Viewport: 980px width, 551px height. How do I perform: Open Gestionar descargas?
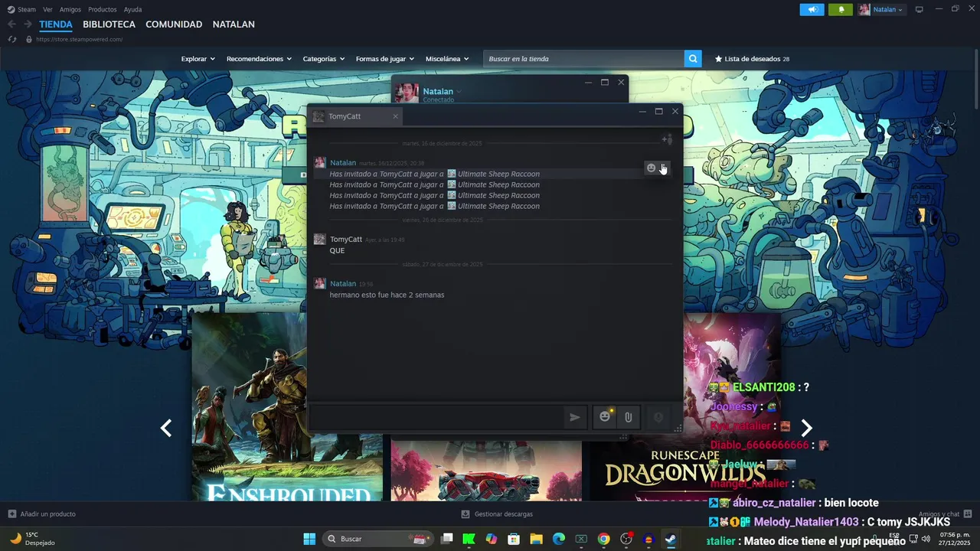coord(497,514)
